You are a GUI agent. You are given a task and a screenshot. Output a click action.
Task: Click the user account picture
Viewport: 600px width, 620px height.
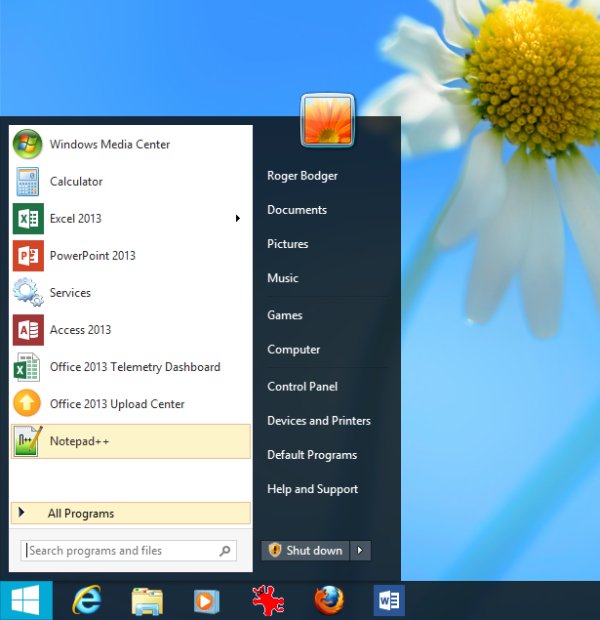[x=327, y=120]
